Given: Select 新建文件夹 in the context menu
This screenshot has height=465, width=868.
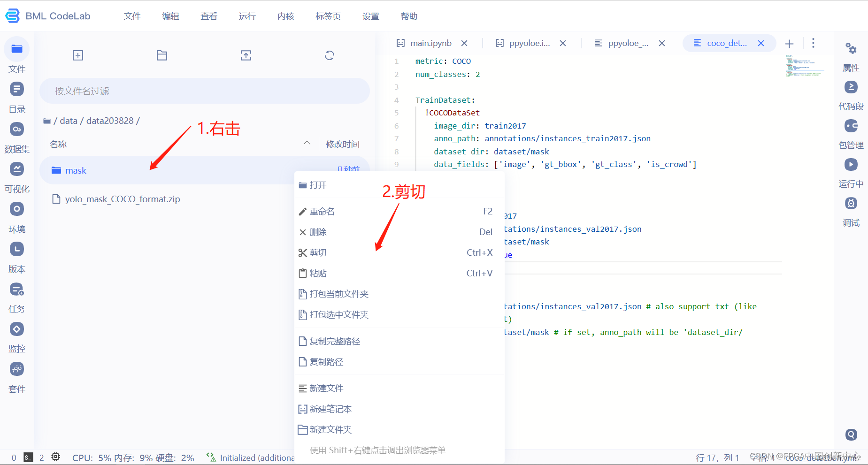Looking at the screenshot, I should (399, 430).
